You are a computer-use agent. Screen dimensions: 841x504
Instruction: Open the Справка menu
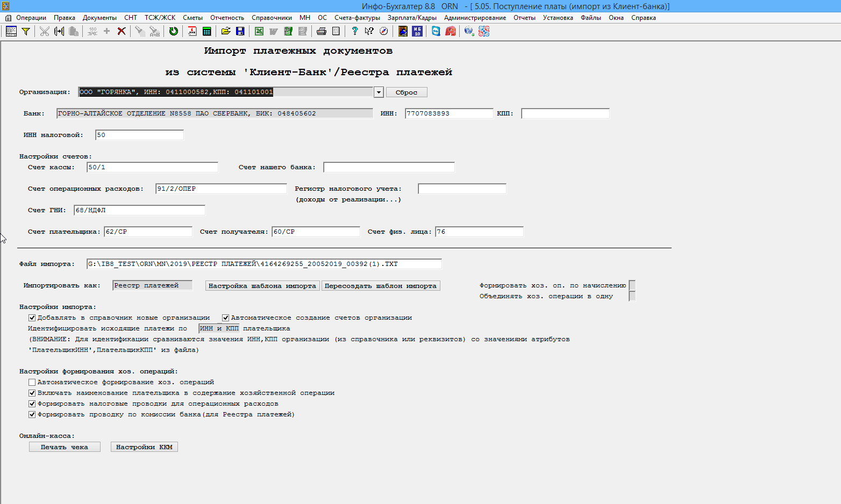643,18
